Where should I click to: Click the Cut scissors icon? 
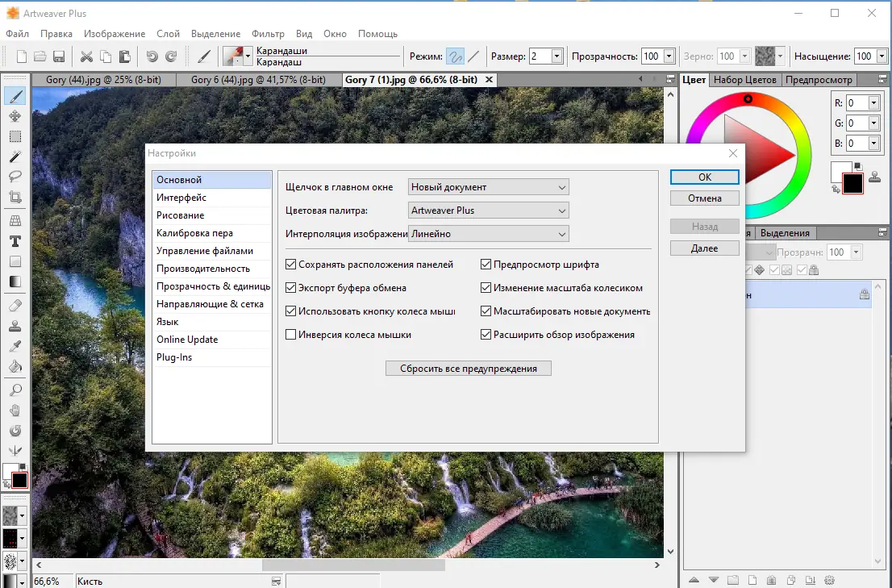pos(86,56)
